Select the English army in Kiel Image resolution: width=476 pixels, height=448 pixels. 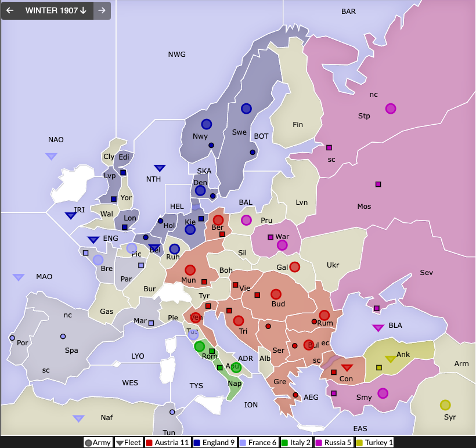pyautogui.click(x=190, y=229)
